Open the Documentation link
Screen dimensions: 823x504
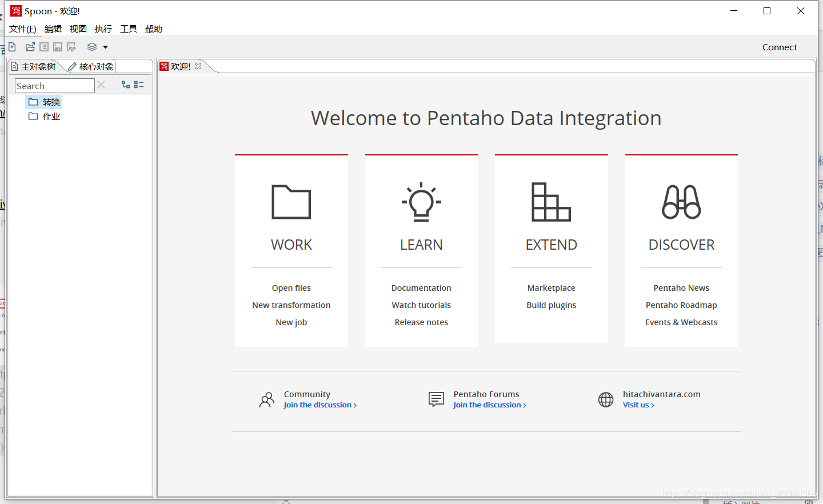pos(421,288)
